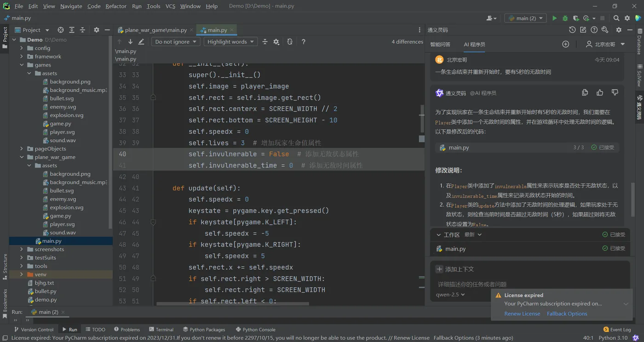This screenshot has width=644, height=342.
Task: Copy the AI response content
Action: pyautogui.click(x=585, y=93)
